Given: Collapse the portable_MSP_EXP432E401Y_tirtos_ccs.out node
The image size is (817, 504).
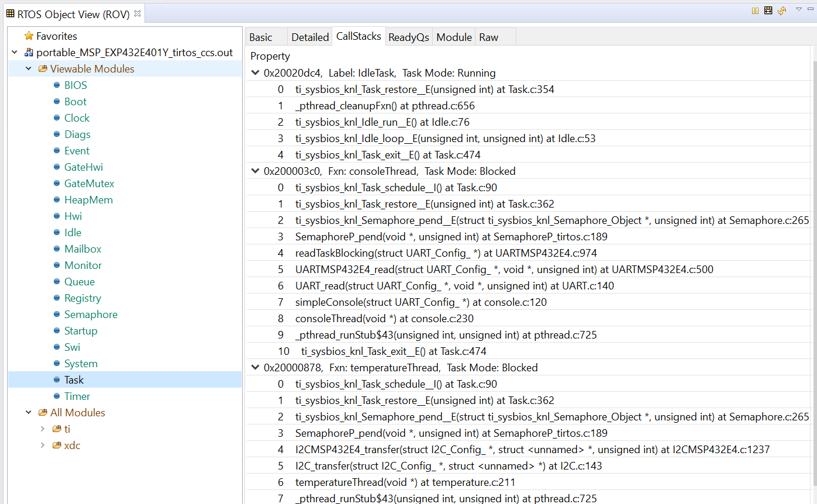Looking at the screenshot, I should pyautogui.click(x=14, y=53).
